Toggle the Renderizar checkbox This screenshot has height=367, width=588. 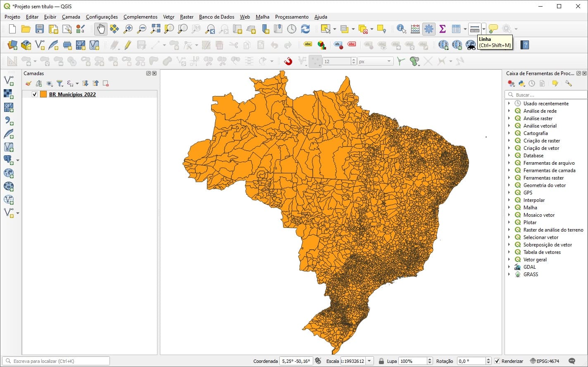pos(497,361)
